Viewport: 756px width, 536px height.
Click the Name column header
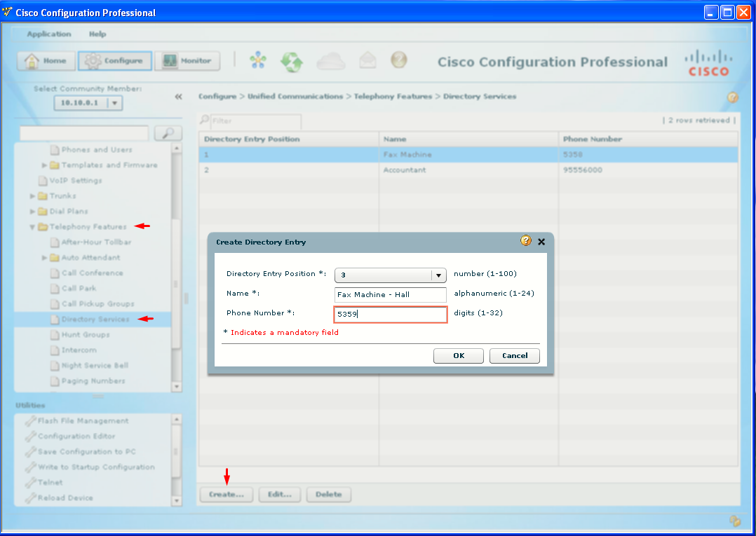click(468, 139)
